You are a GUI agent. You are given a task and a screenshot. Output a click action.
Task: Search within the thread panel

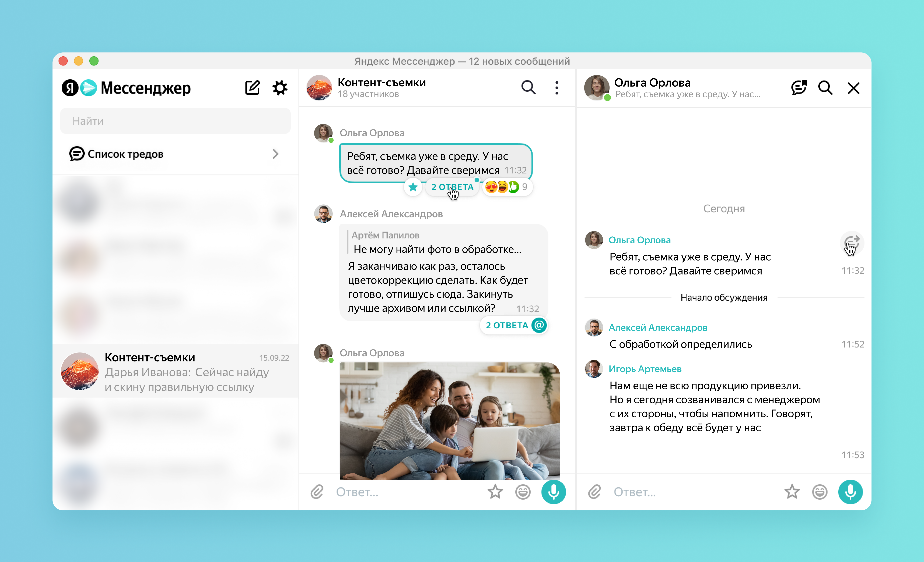point(825,88)
